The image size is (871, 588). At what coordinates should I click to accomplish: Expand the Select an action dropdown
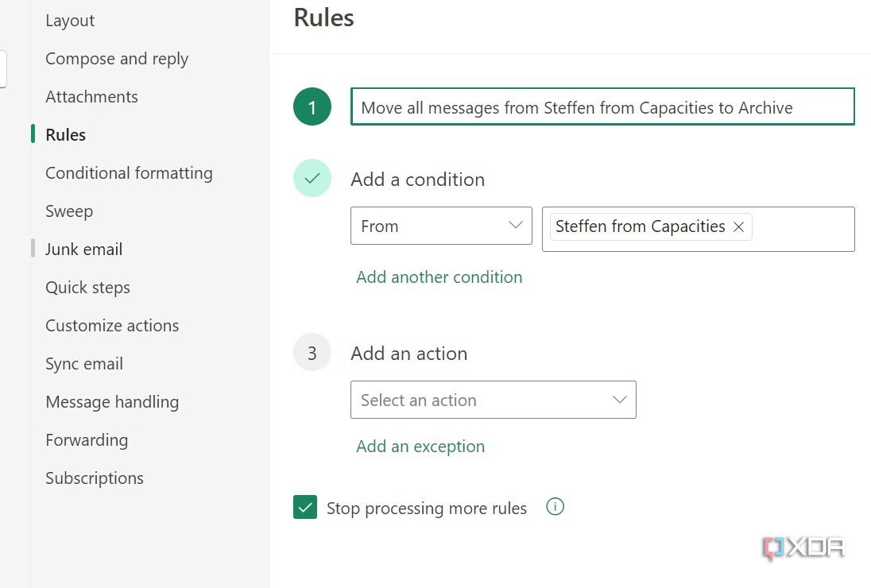(493, 400)
